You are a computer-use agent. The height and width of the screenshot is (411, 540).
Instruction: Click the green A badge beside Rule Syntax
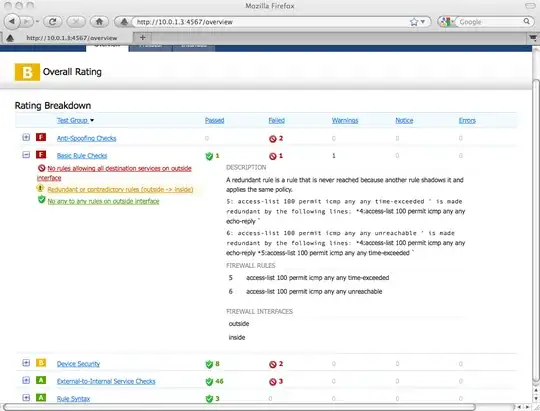tap(41, 398)
